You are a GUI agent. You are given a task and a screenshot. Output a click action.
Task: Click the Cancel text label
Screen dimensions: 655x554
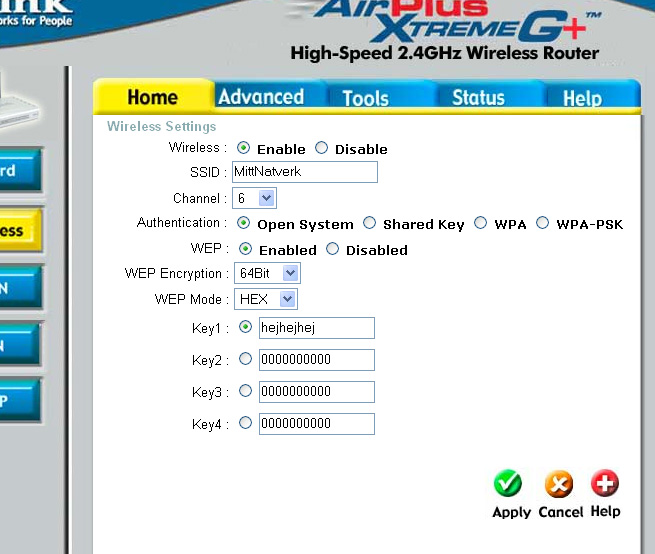click(x=561, y=512)
